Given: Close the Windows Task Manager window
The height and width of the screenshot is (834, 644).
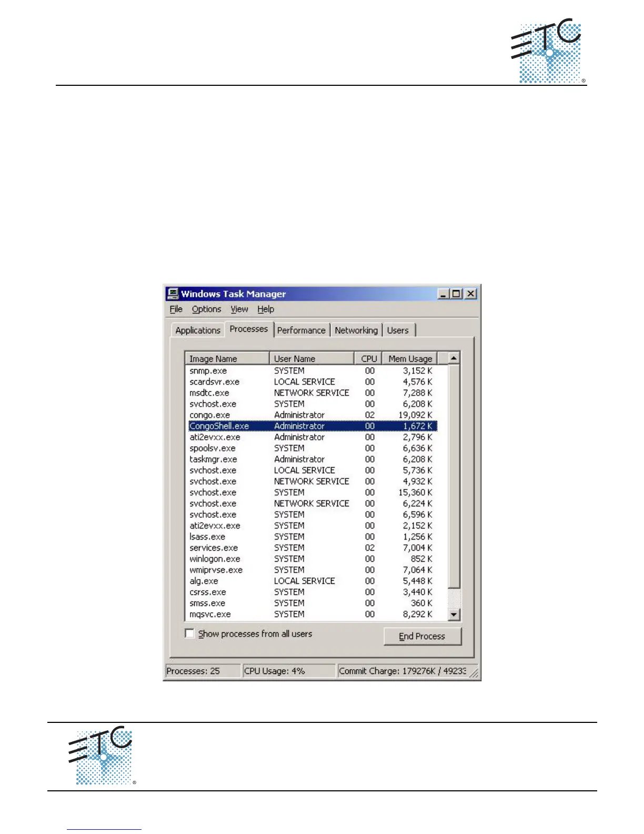Looking at the screenshot, I should (471, 294).
